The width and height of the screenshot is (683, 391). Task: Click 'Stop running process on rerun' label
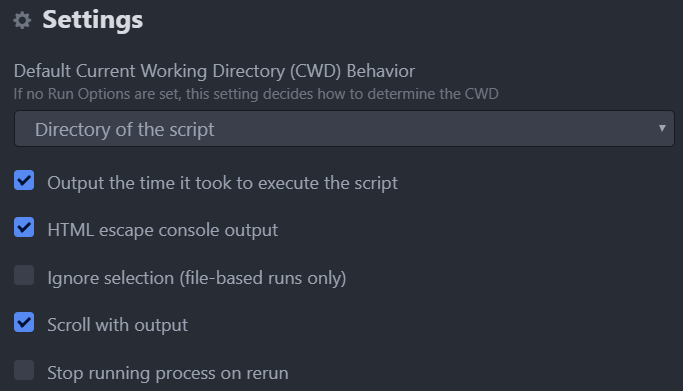[168, 373]
